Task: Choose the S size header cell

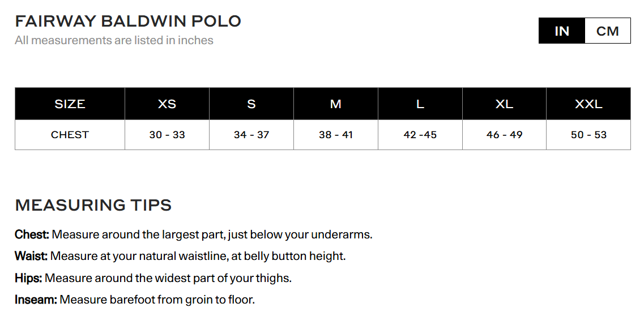Action: coord(251,104)
